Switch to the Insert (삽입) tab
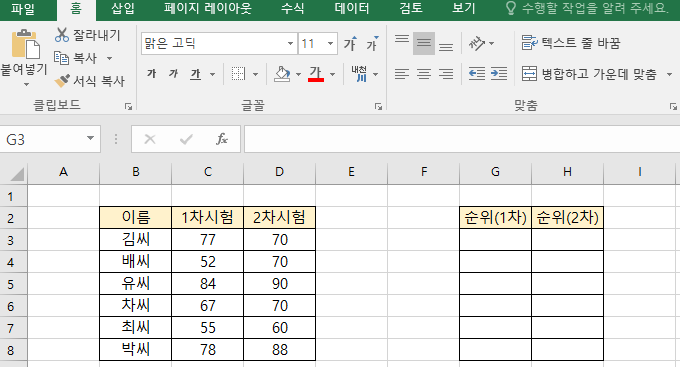The height and width of the screenshot is (367, 680). pyautogui.click(x=123, y=9)
